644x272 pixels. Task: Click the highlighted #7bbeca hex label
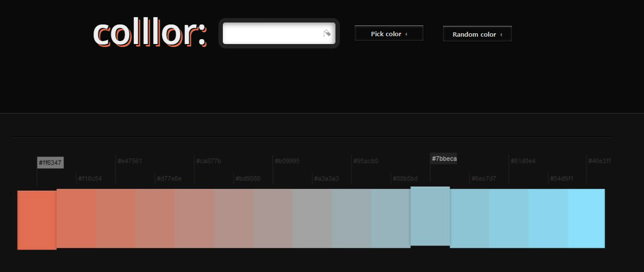(444, 159)
